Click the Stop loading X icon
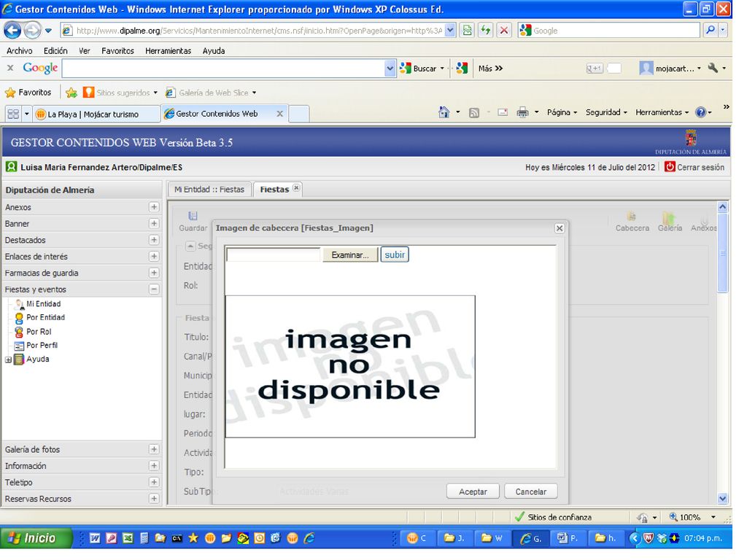Image resolution: width=747 pixels, height=560 pixels. tap(503, 31)
